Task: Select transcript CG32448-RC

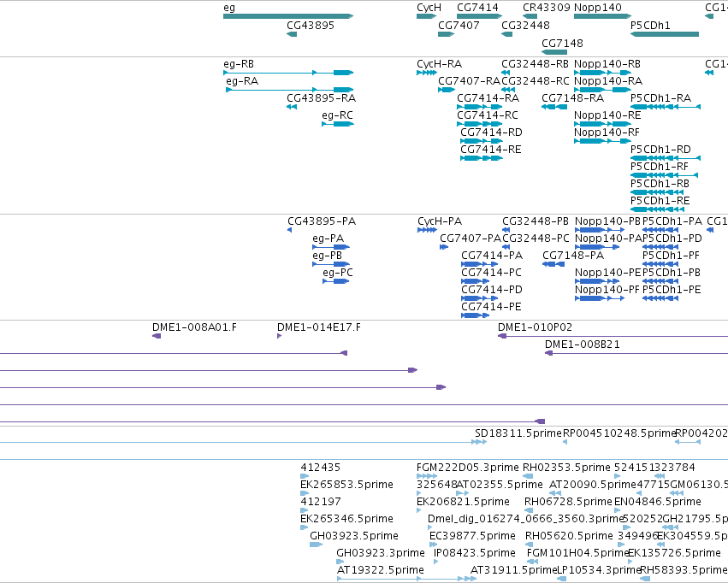Action: (535, 81)
